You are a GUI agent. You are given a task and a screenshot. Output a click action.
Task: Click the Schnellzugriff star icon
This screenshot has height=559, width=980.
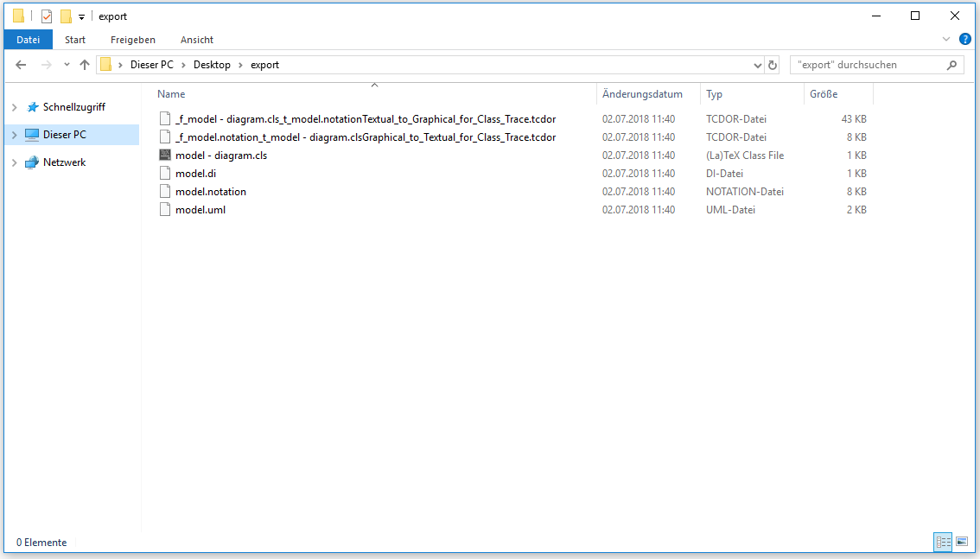[34, 107]
